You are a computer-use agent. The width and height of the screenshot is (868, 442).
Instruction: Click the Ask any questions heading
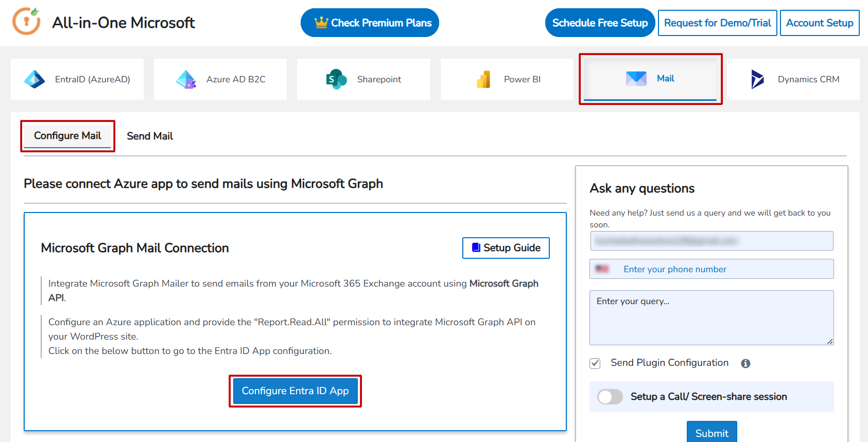point(642,188)
